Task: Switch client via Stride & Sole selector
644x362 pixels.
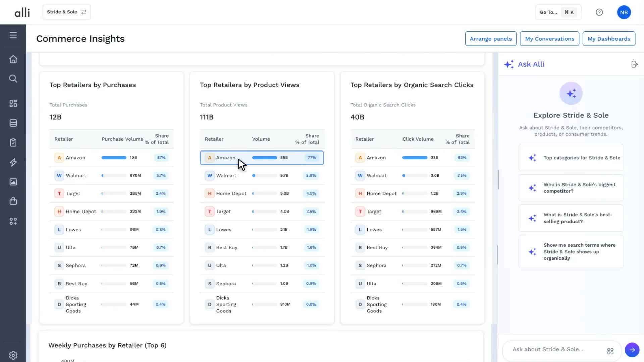Action: pos(66,12)
